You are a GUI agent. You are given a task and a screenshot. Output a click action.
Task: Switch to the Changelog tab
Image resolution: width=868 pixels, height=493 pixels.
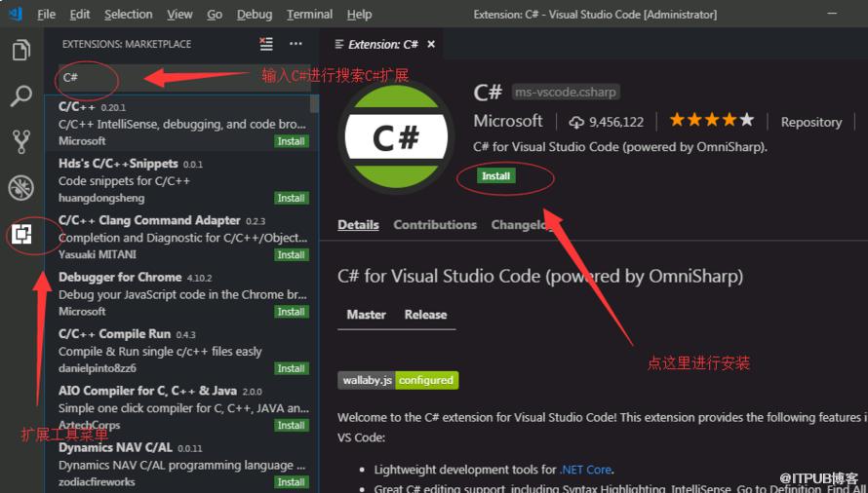click(x=522, y=225)
